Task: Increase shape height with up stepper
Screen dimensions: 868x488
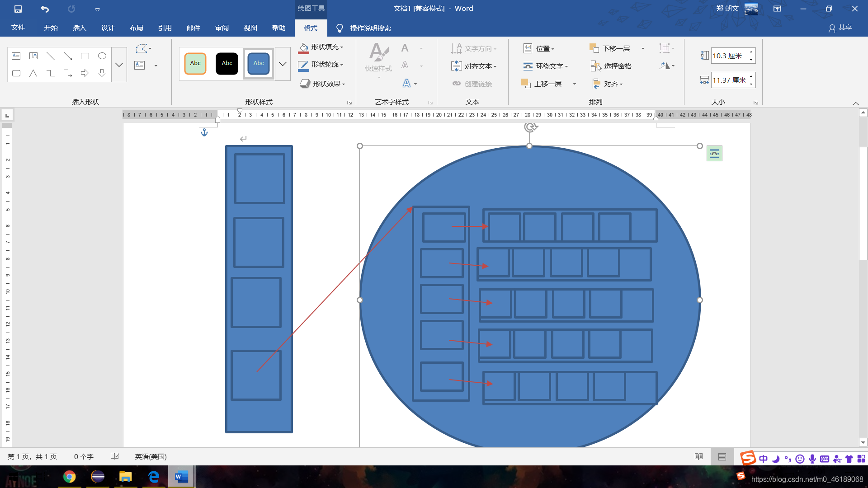Action: pyautogui.click(x=751, y=52)
